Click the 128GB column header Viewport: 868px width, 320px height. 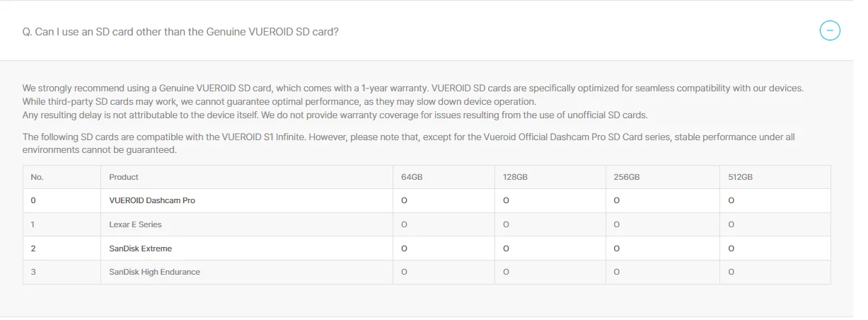pos(550,177)
